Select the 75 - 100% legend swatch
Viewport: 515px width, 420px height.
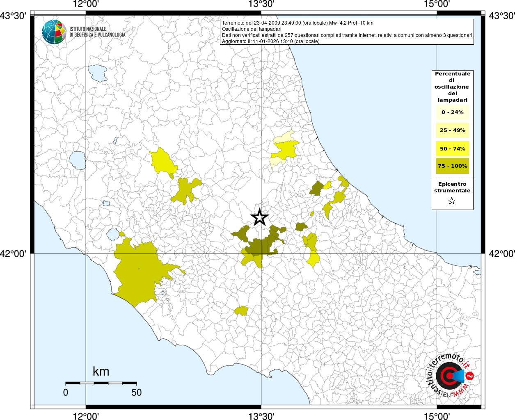tap(452, 166)
